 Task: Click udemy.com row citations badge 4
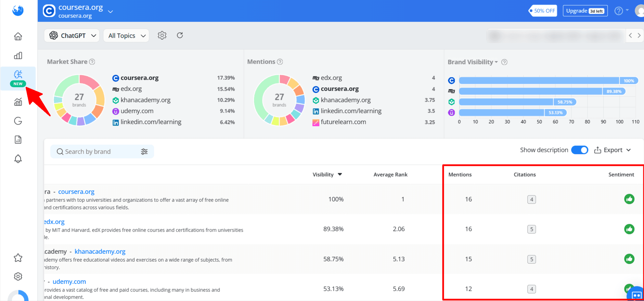coord(532,289)
